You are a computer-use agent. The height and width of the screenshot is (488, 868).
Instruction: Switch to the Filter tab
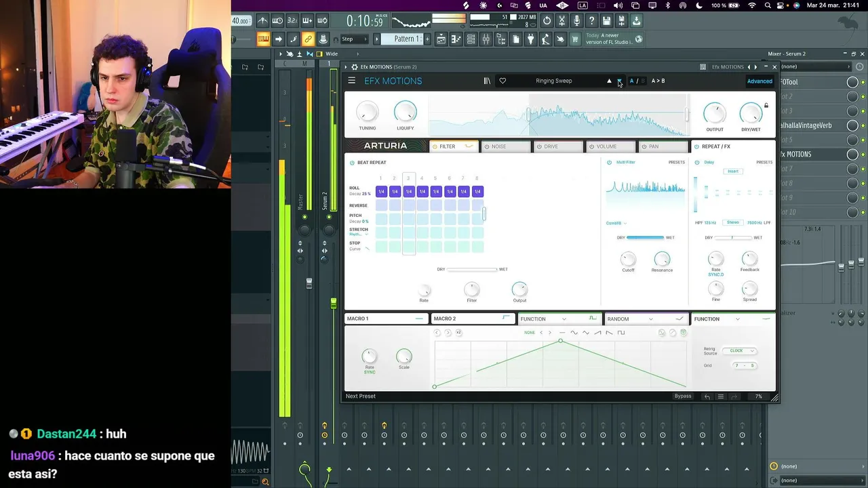[454, 146]
